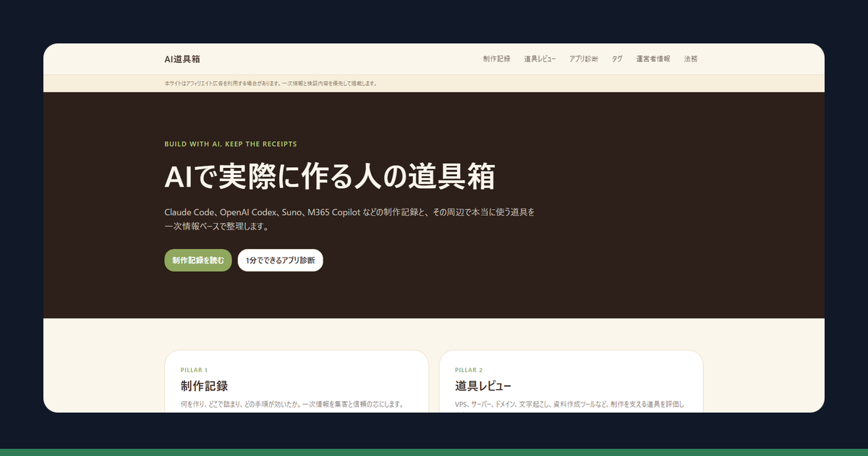
Task: Click the 1分でできるアプリ診断 button
Action: pyautogui.click(x=280, y=261)
